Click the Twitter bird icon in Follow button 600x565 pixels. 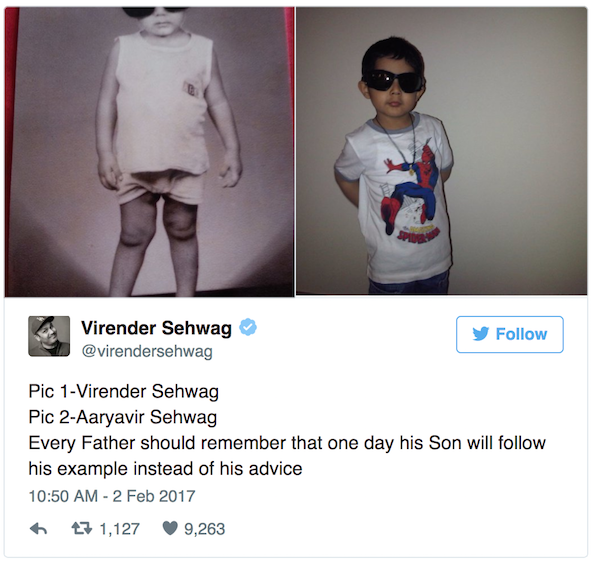point(481,334)
